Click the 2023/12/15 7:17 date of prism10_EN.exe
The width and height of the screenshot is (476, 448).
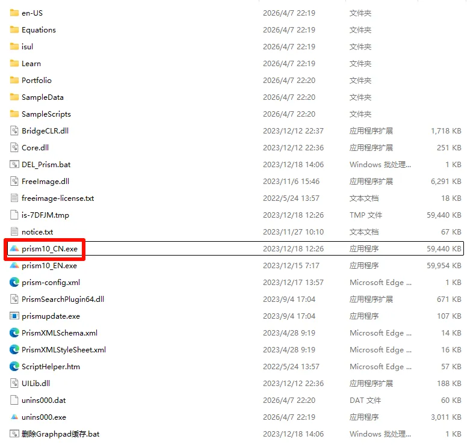point(291,266)
